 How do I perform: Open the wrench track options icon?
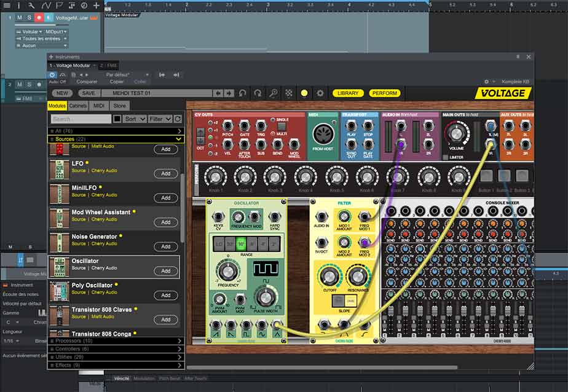click(31, 5)
